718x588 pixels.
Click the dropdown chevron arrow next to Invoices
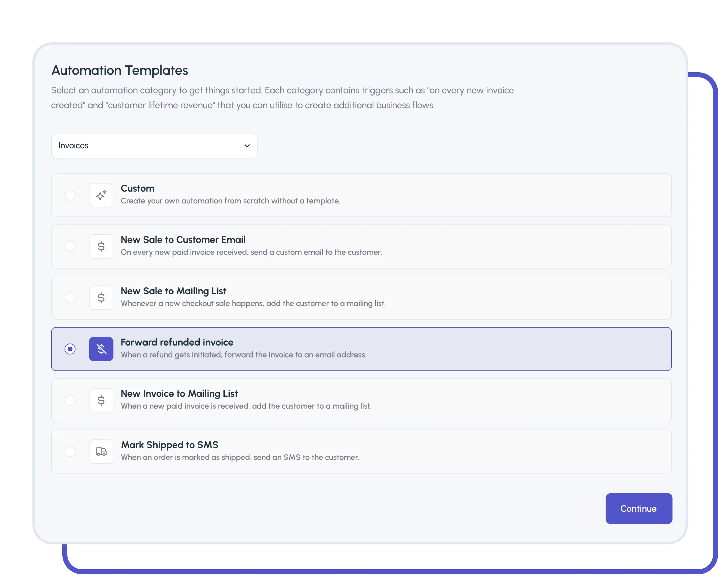pyautogui.click(x=247, y=146)
